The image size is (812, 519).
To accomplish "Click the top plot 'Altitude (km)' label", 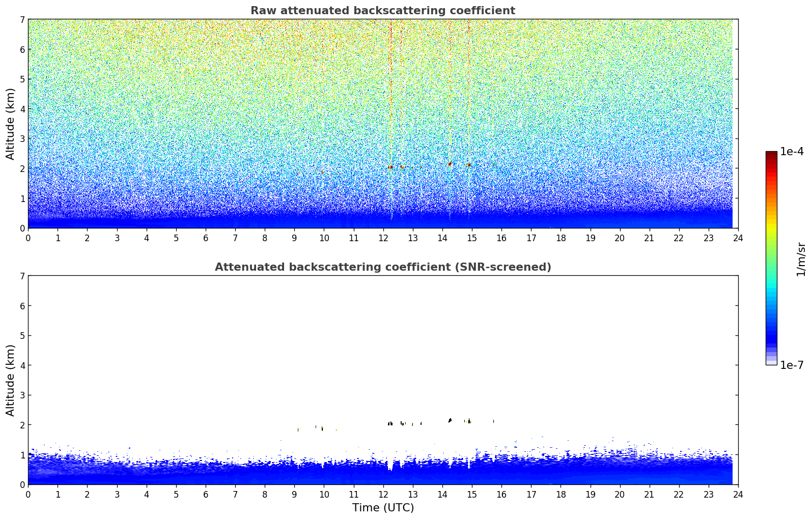I will coord(11,124).
